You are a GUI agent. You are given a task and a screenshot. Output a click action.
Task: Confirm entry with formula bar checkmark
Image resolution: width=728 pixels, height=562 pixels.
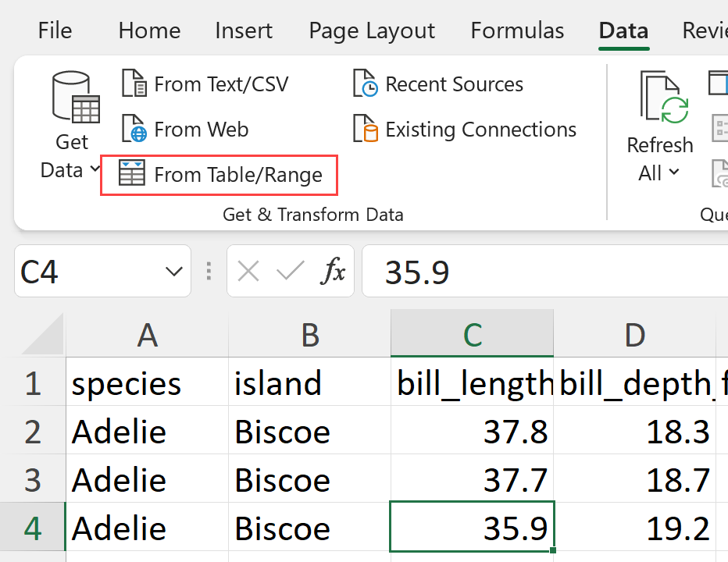point(290,272)
